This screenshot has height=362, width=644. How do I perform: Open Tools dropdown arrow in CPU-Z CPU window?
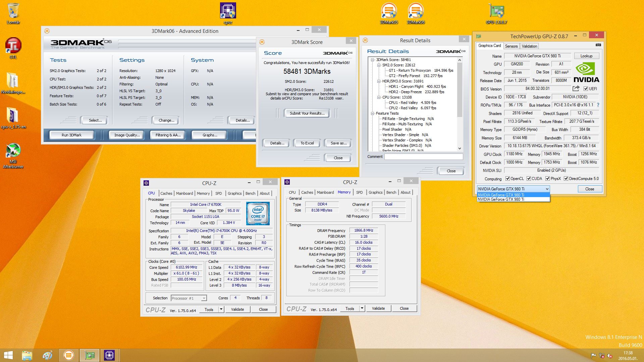pos(221,309)
